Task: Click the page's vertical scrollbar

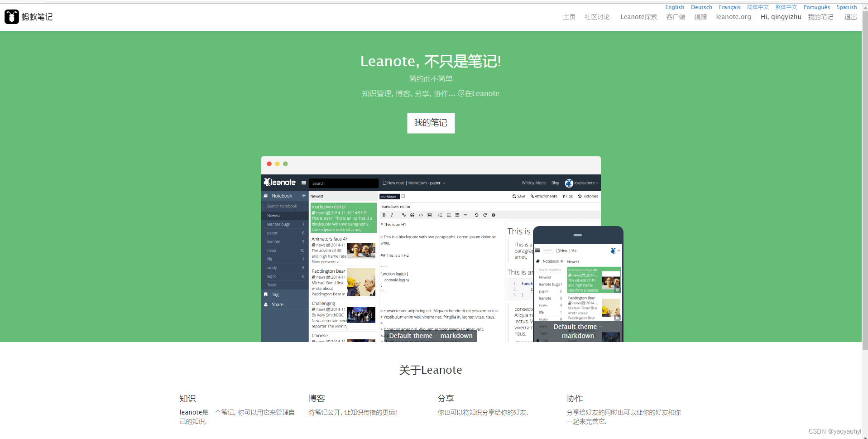Action: point(864,181)
